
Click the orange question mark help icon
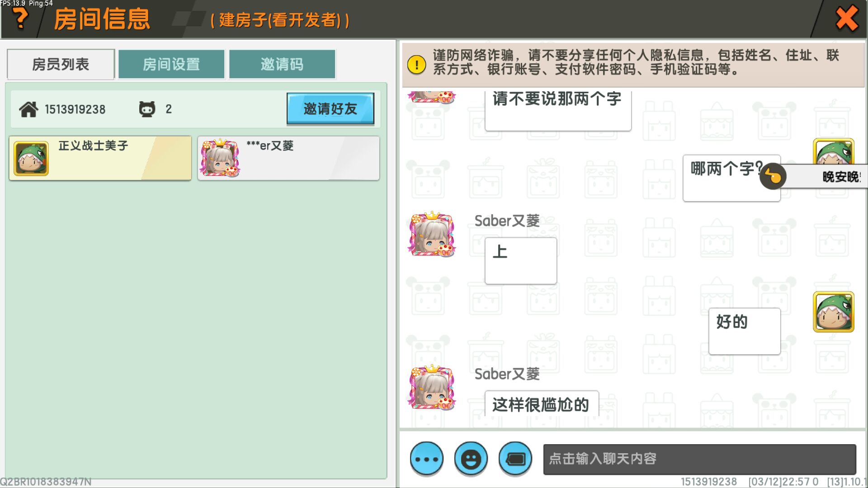(20, 19)
